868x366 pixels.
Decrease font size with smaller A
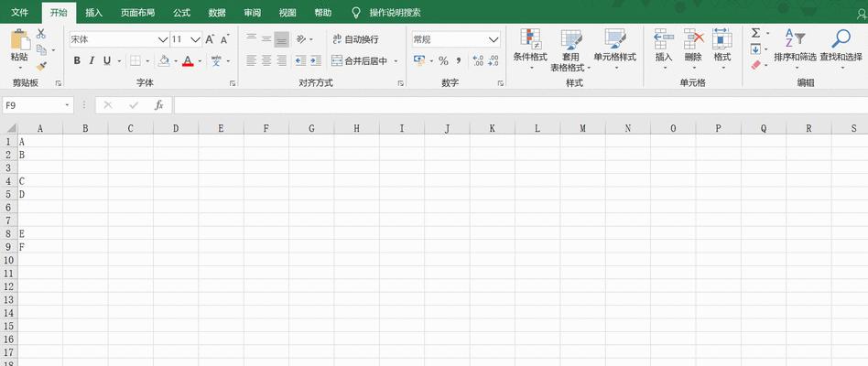(x=224, y=40)
